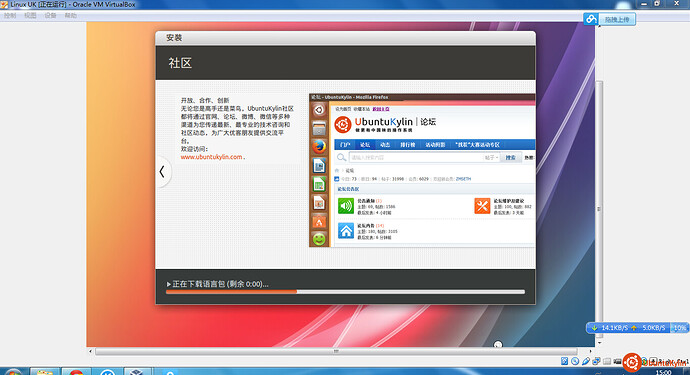Viewport: 690px width, 375px height.
Task: Click the scroll-down arrow of vertical scrollbar
Action: point(599,343)
